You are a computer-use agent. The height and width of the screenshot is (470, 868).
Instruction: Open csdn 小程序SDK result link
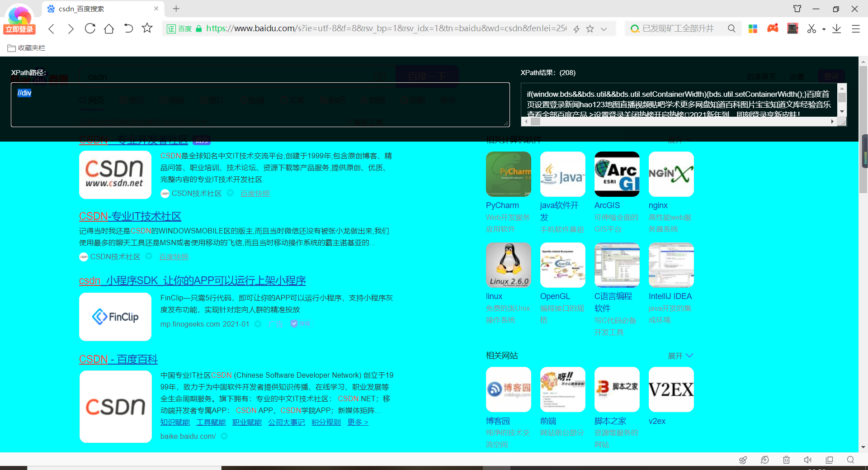193,280
